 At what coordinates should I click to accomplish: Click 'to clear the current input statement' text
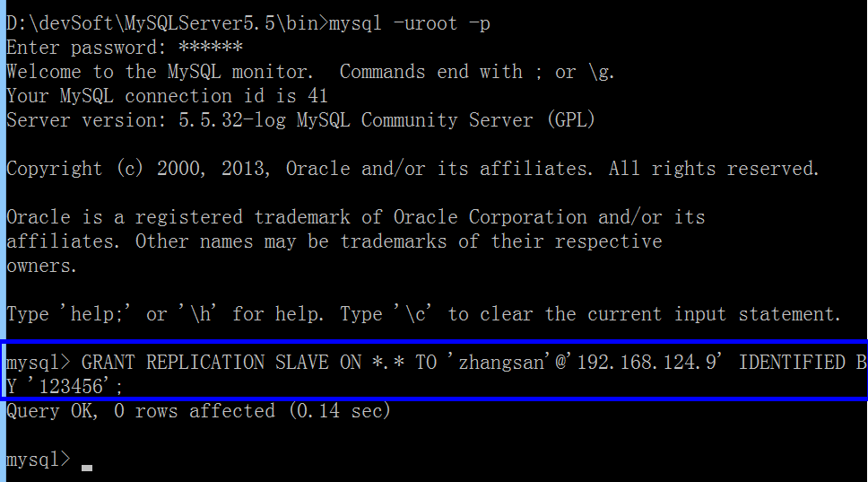coord(644,314)
